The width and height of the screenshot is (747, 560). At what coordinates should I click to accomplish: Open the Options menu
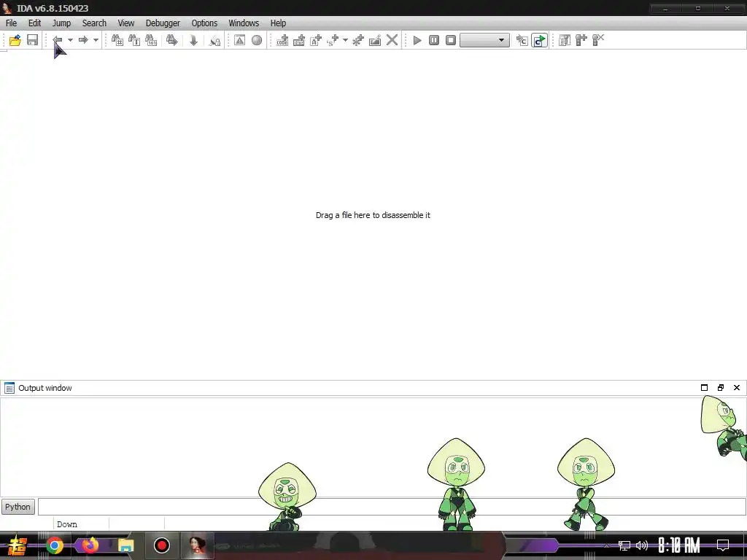pyautogui.click(x=204, y=23)
